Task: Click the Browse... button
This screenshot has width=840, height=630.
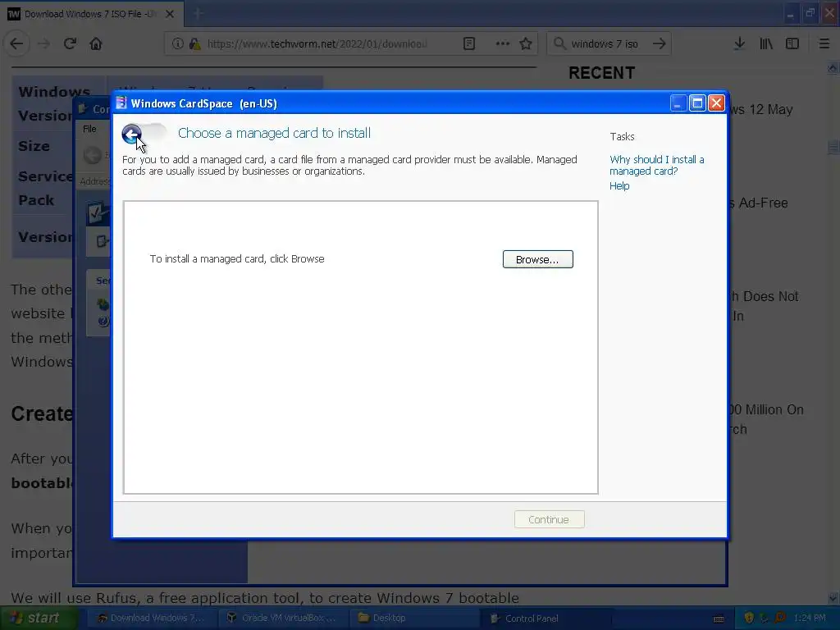Action: coord(538,259)
